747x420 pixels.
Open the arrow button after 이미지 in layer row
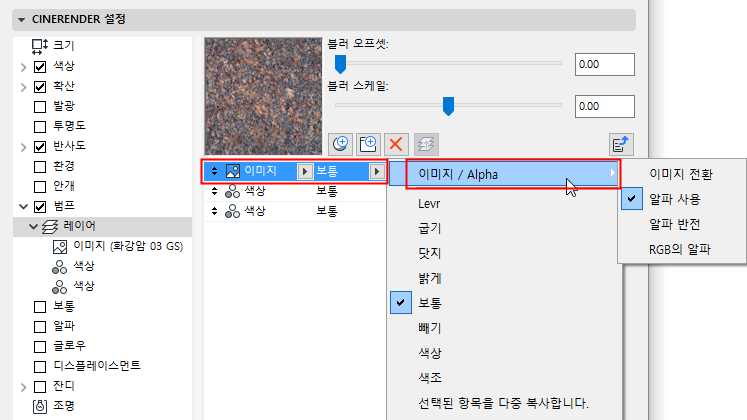coord(305,171)
